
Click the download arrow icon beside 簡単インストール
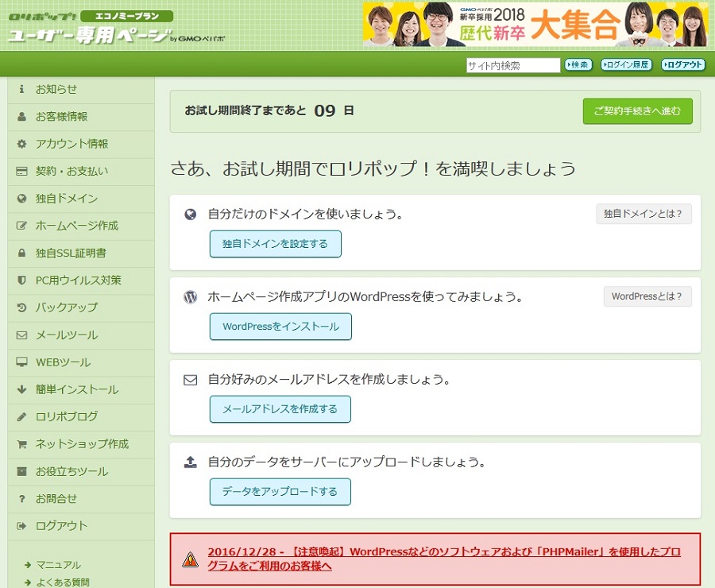tap(21, 389)
